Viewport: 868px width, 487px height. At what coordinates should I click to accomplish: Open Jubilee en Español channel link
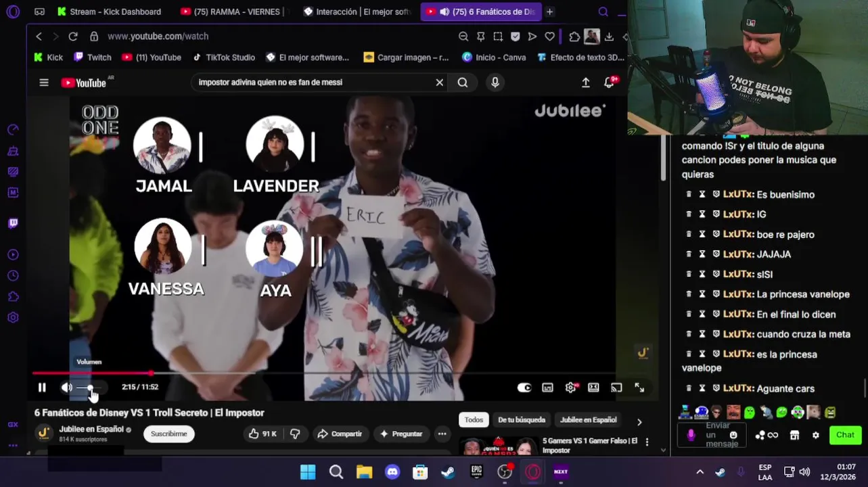(x=91, y=430)
